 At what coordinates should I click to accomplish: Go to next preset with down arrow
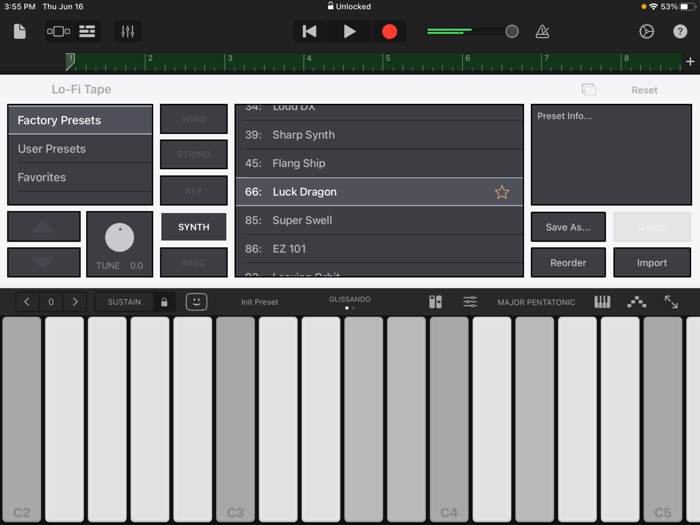click(x=44, y=262)
